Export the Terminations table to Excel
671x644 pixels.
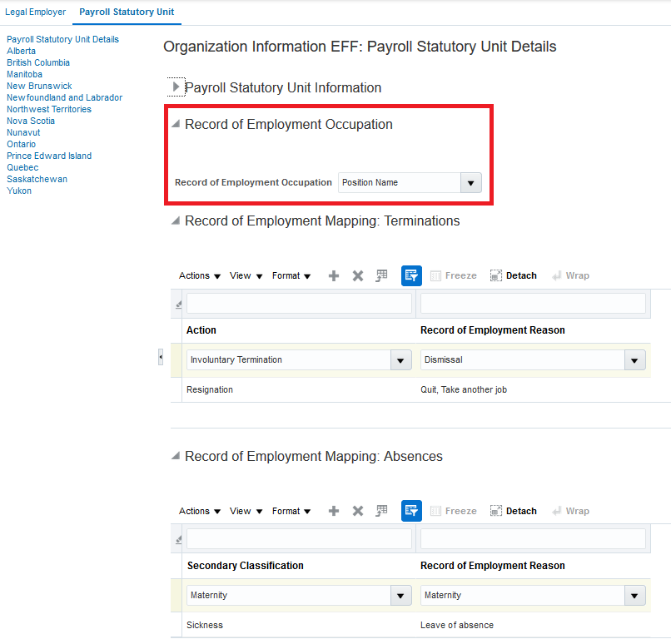[382, 276]
